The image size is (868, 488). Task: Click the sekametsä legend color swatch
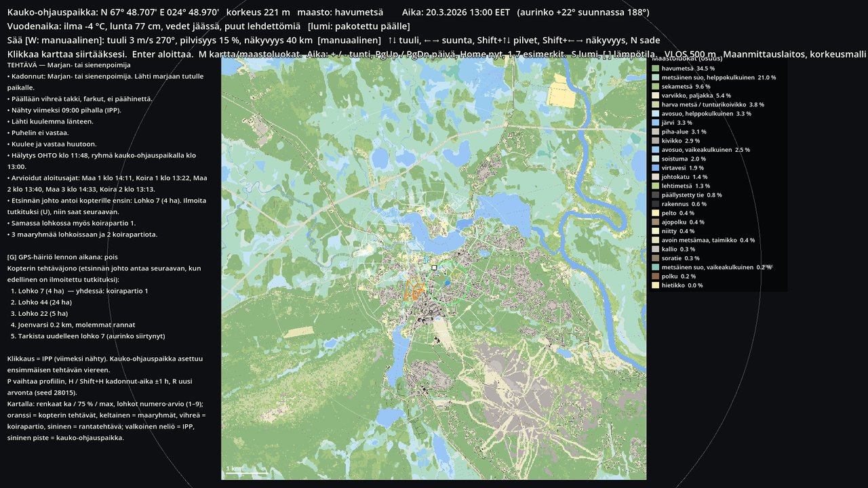(x=656, y=87)
